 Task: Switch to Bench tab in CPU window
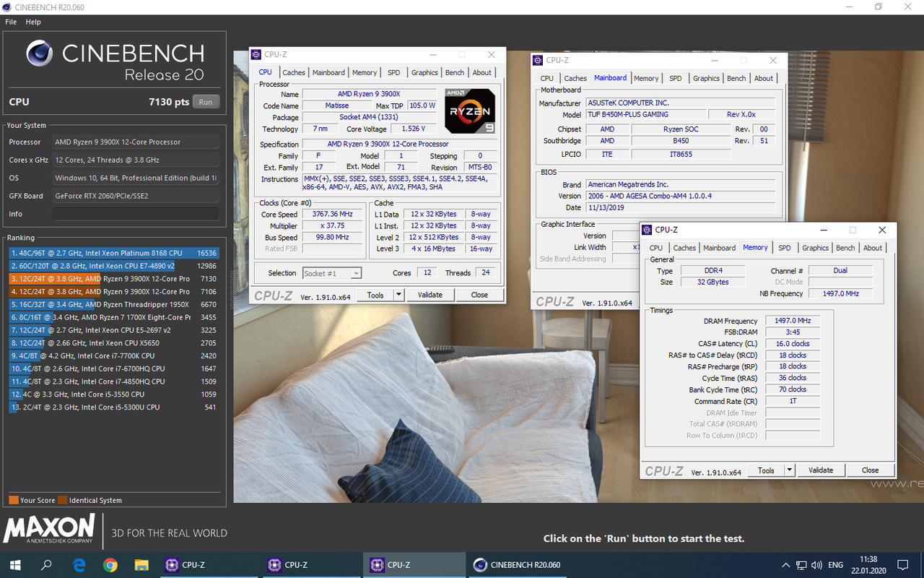pos(455,72)
